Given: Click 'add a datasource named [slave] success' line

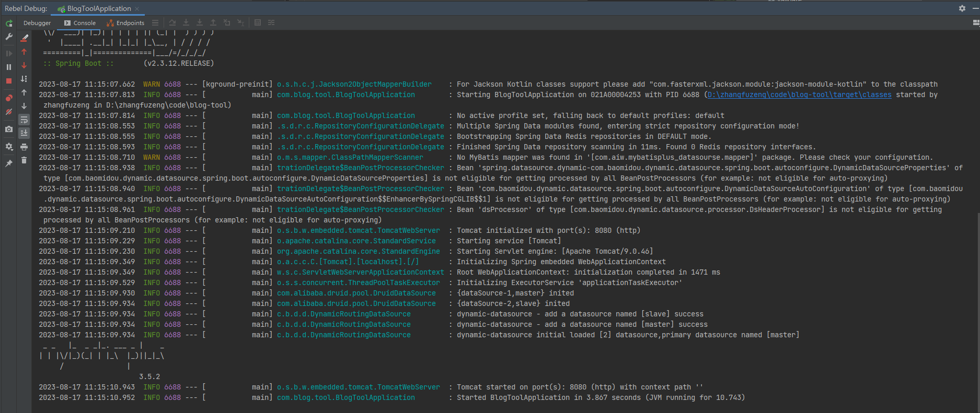Looking at the screenshot, I should pos(580,314).
